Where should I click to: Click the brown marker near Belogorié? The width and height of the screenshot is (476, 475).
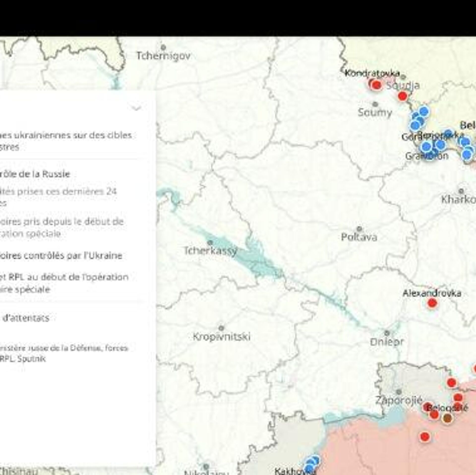click(x=447, y=418)
